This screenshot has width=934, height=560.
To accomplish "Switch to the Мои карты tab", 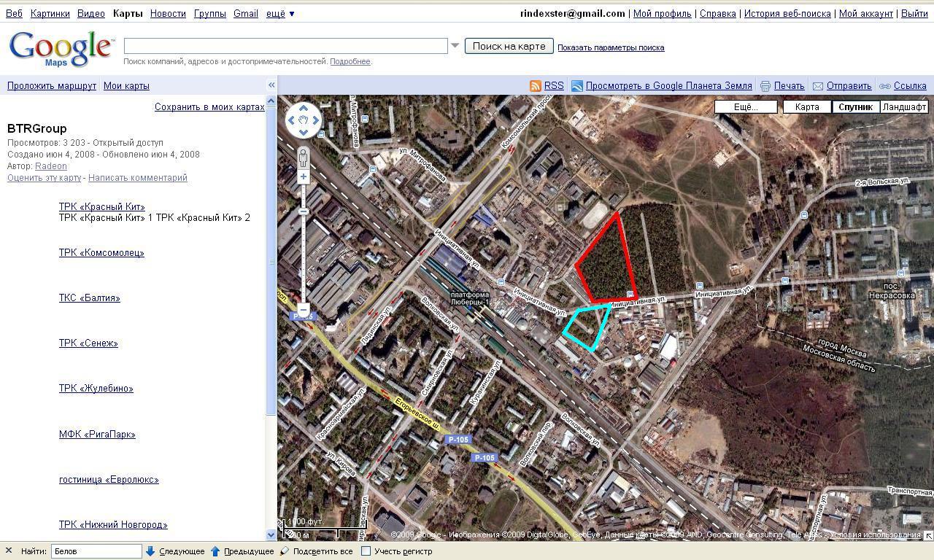I will pos(126,85).
